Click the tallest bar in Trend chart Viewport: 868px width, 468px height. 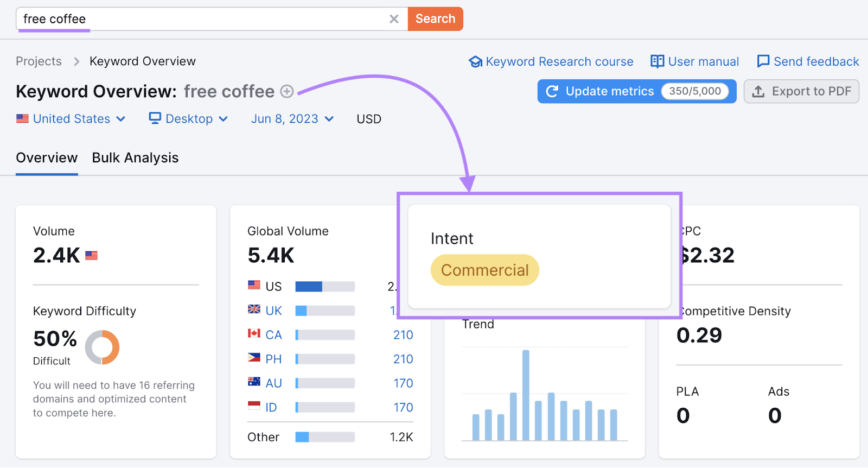point(526,395)
